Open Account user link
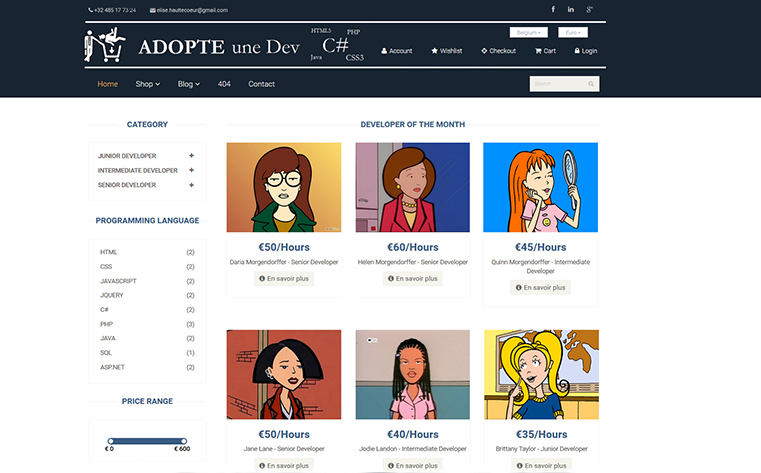The height and width of the screenshot is (473, 761). (397, 51)
